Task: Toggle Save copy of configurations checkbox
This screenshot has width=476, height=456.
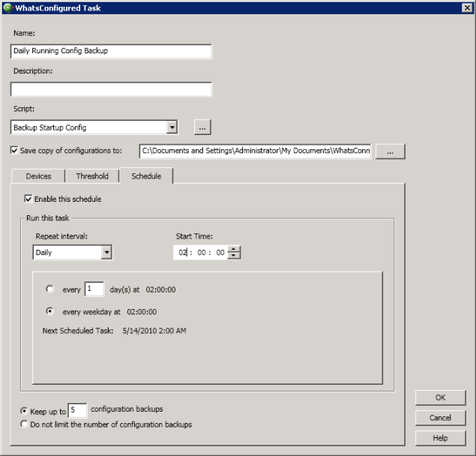Action: point(15,151)
